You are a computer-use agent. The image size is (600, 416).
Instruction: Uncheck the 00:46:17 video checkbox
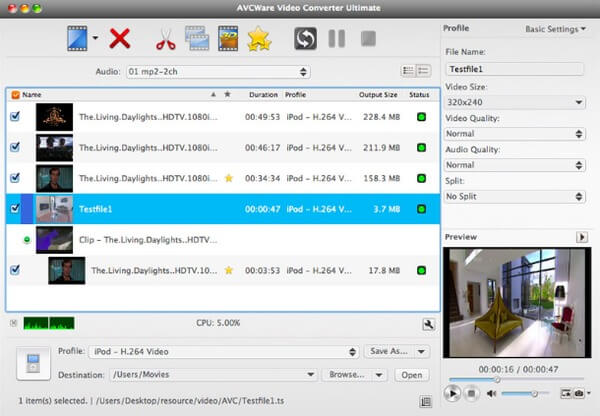(x=15, y=147)
